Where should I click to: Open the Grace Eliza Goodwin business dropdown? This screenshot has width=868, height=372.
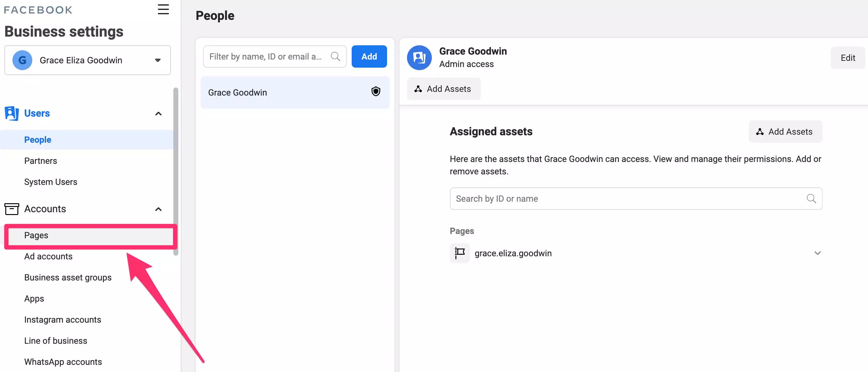tap(158, 60)
